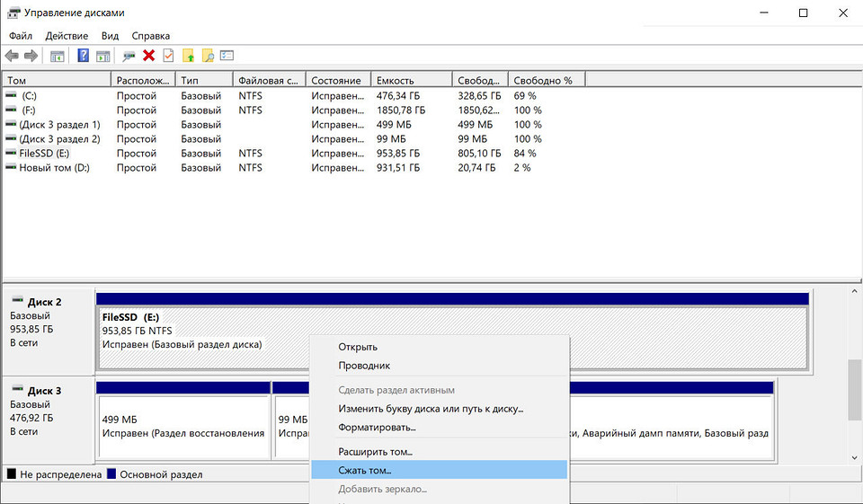This screenshot has height=504, width=863.
Task: Click the show/hide console tree icon
Action: click(x=57, y=56)
